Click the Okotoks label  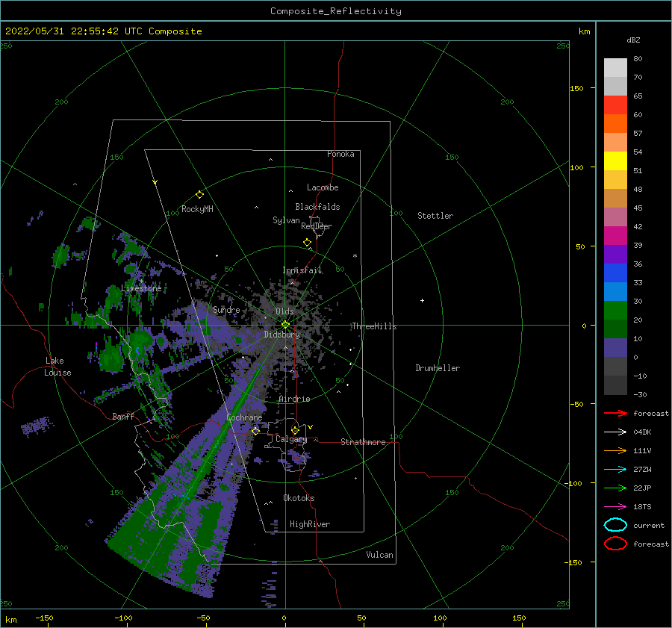(299, 498)
